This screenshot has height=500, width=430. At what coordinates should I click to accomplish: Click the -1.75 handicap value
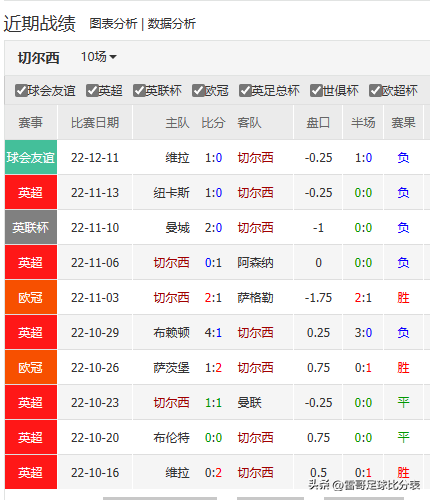pos(318,298)
